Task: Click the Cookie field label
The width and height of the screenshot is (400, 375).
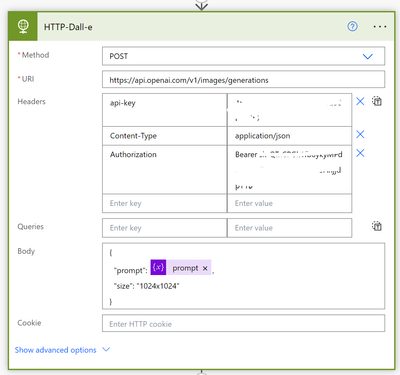Action: 29,323
